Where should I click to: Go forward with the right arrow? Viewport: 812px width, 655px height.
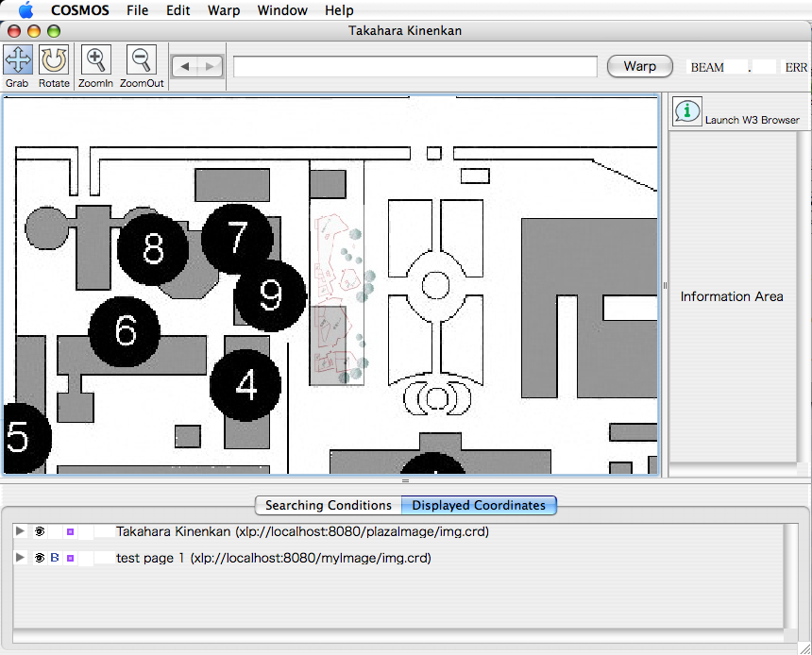(x=210, y=66)
